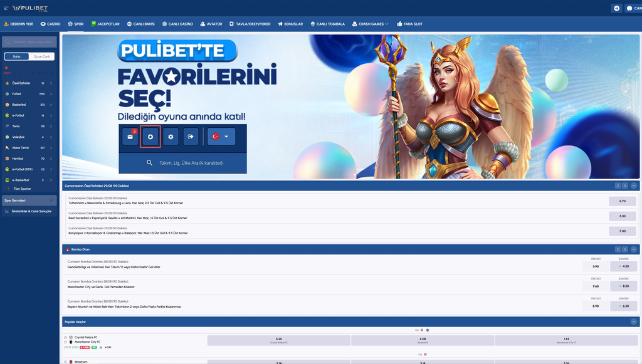
Task: Expand Masa Tenisi with its chevron
Action: pyautogui.click(x=51, y=148)
